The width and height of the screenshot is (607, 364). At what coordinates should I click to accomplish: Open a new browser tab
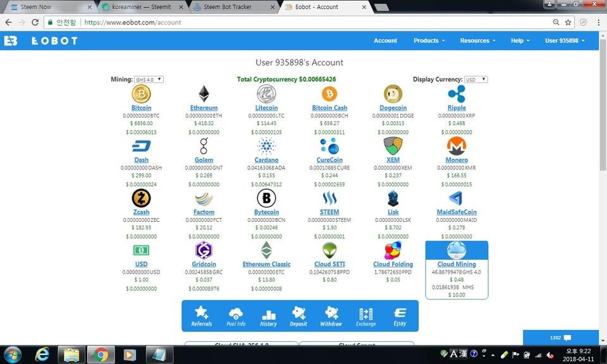click(382, 8)
